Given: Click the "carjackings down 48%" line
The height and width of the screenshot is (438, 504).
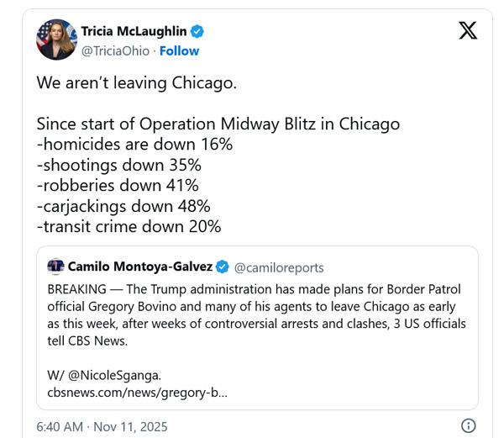Looking at the screenshot, I should tap(123, 206).
